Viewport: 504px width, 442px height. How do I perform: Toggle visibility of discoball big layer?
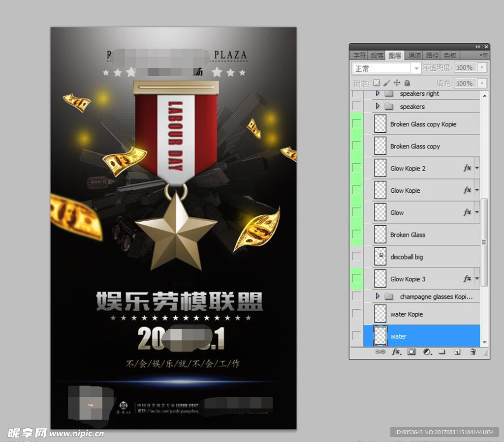pos(356,256)
